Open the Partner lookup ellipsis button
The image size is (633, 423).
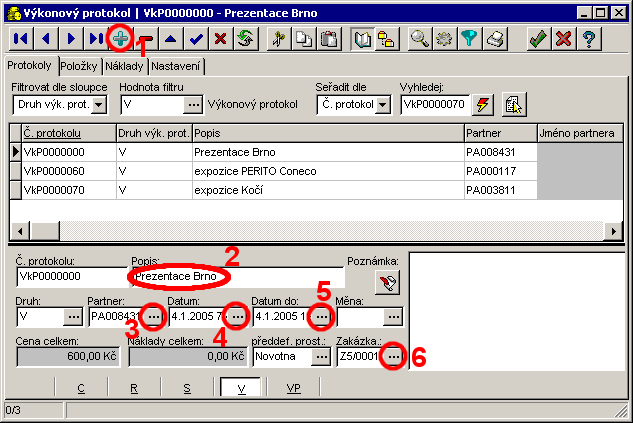[x=153, y=316]
